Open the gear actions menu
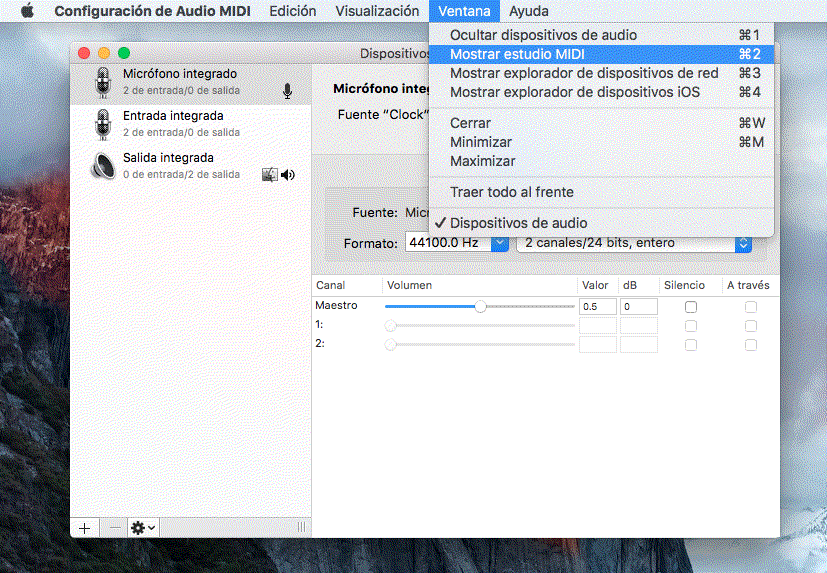827x573 pixels. (143, 527)
